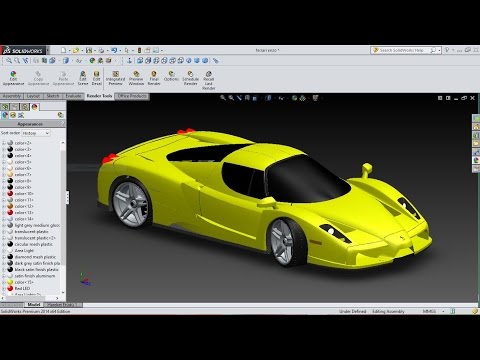This screenshot has height=360, width=480.
Task: Click the Rebuild traffic-light icon
Action: [139, 50]
